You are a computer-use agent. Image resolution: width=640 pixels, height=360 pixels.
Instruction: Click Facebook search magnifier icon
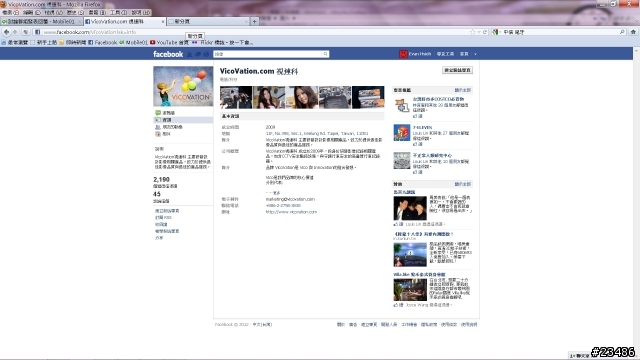[325, 54]
